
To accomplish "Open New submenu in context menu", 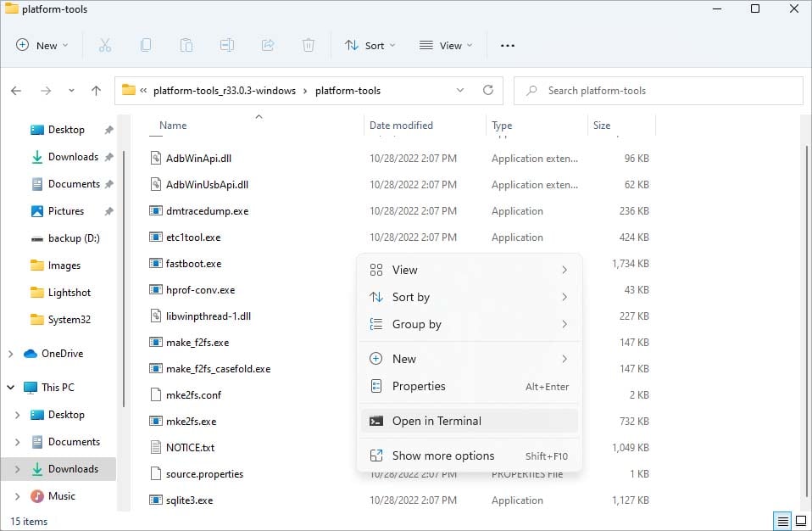I will tap(470, 359).
